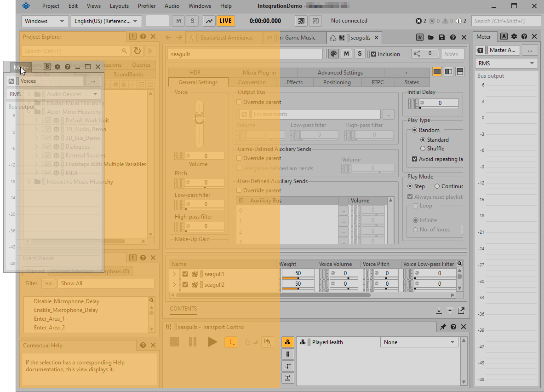Image resolution: width=544 pixels, height=392 pixels.
Task: Toggle the Inclusion checkbox
Action: pos(374,54)
